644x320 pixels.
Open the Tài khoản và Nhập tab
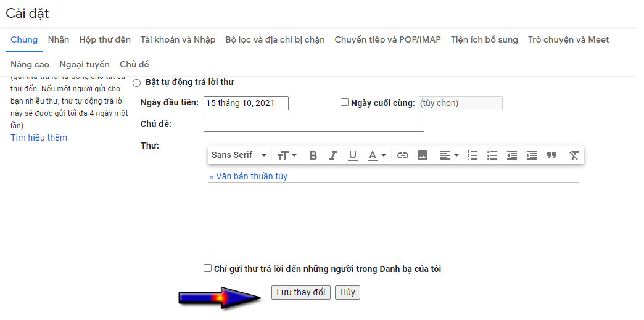pos(178,40)
